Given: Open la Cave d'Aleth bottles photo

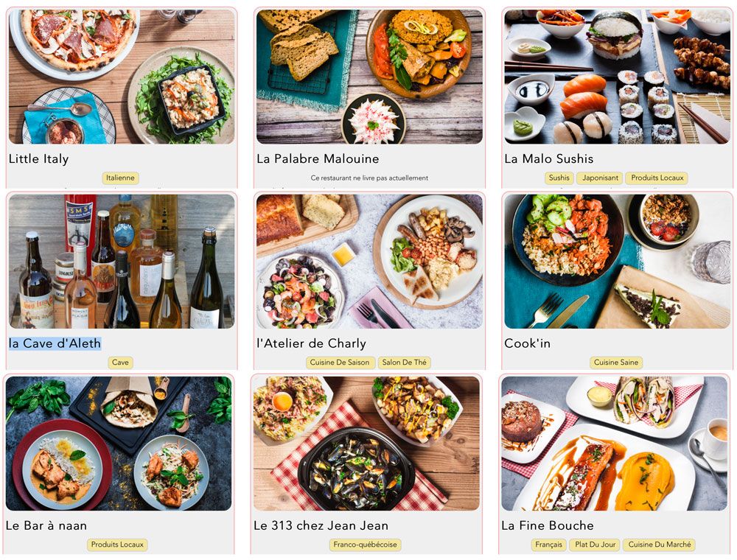Looking at the screenshot, I should pyautogui.click(x=122, y=261).
